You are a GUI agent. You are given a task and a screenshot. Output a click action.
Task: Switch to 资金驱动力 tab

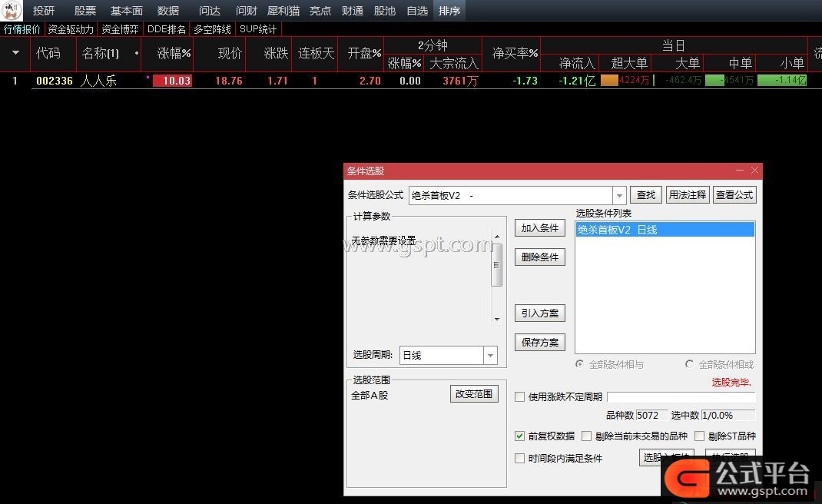click(x=71, y=29)
